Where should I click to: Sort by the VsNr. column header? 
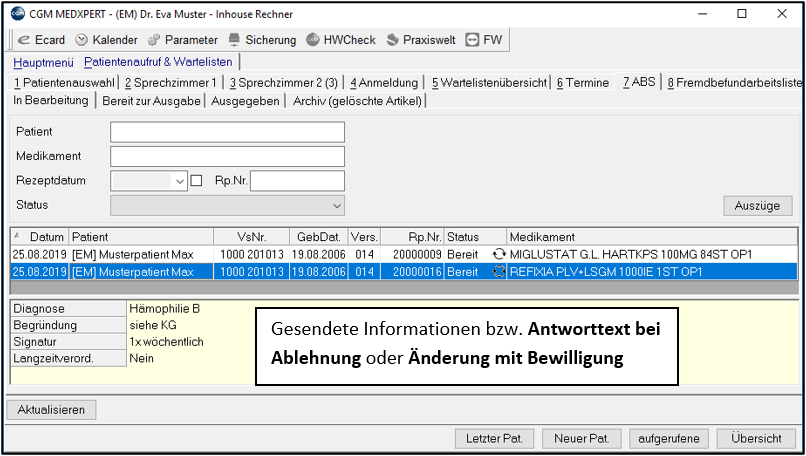(x=252, y=237)
